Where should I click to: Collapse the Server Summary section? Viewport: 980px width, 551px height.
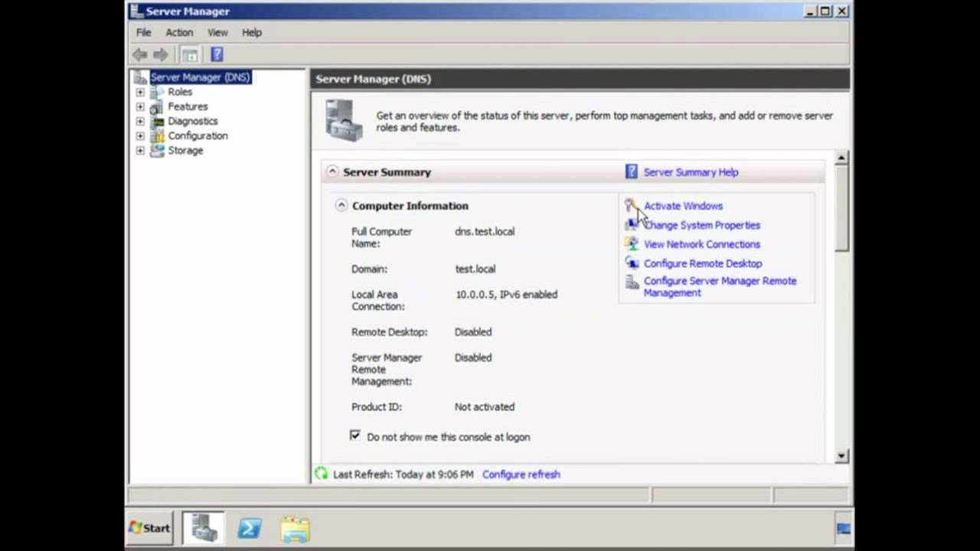(x=332, y=171)
